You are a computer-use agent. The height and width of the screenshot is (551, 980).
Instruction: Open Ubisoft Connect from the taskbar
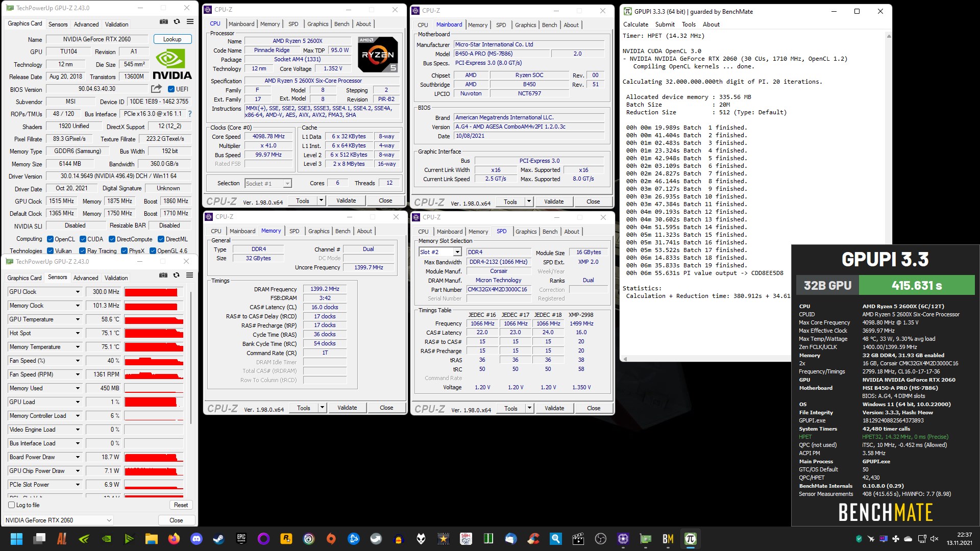tap(309, 539)
